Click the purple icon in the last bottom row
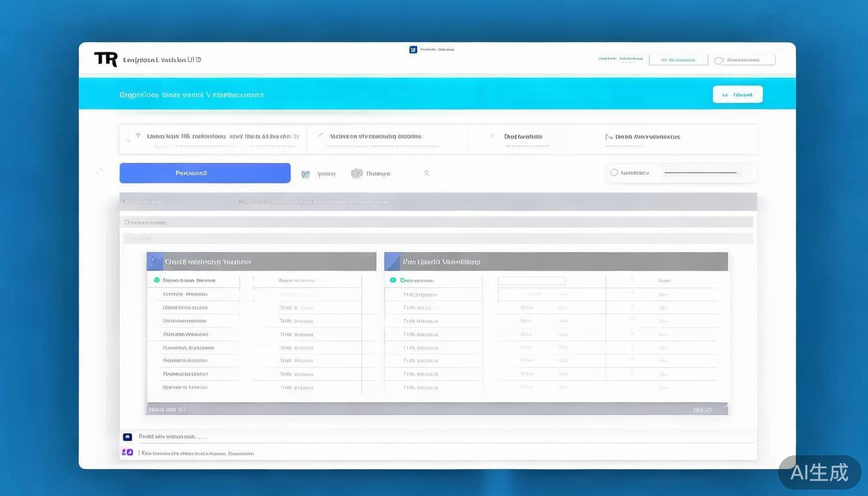868x496 pixels. coord(127,453)
